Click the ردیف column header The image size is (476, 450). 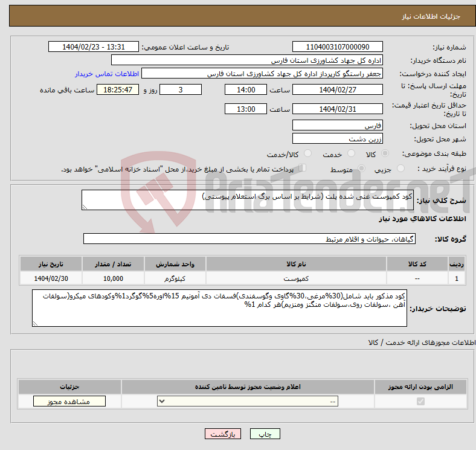[x=457, y=264]
